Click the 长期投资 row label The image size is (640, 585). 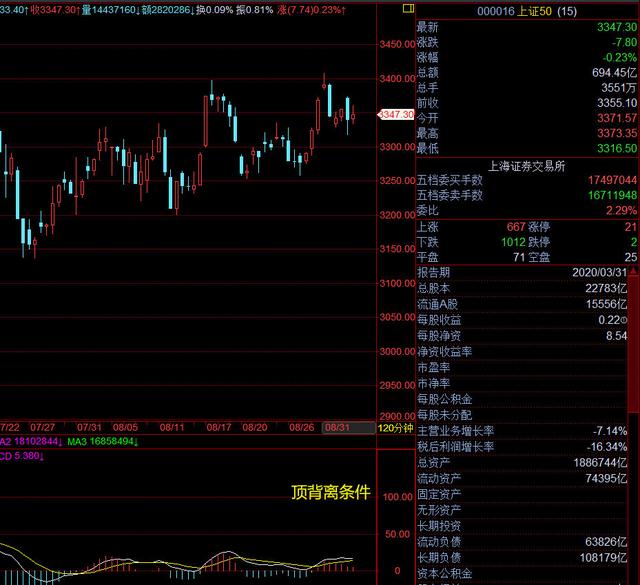[439, 526]
